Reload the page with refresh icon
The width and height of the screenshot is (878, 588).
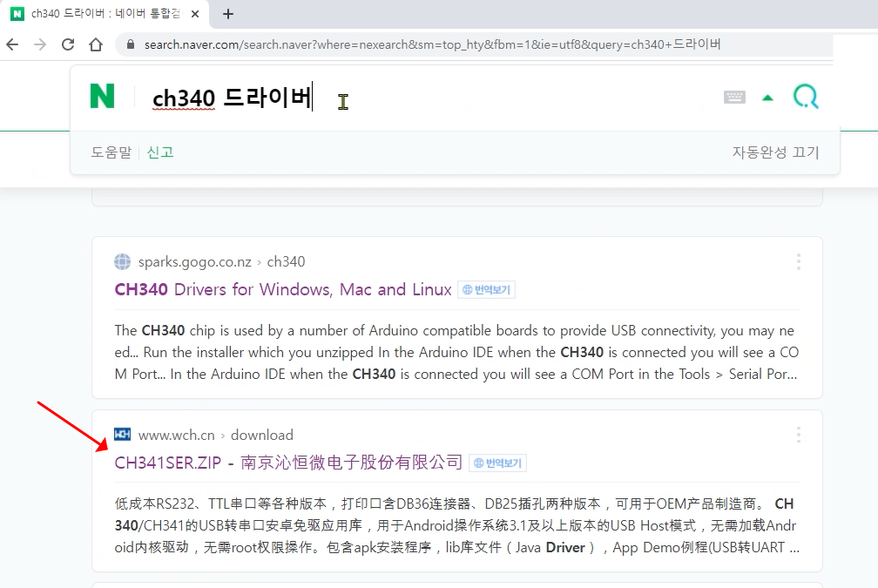click(x=68, y=44)
